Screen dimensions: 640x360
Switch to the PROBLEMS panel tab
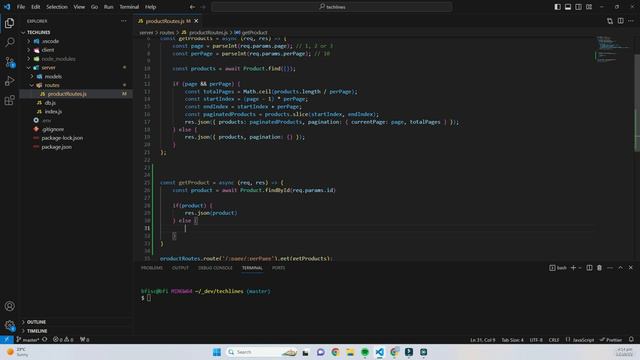151,268
